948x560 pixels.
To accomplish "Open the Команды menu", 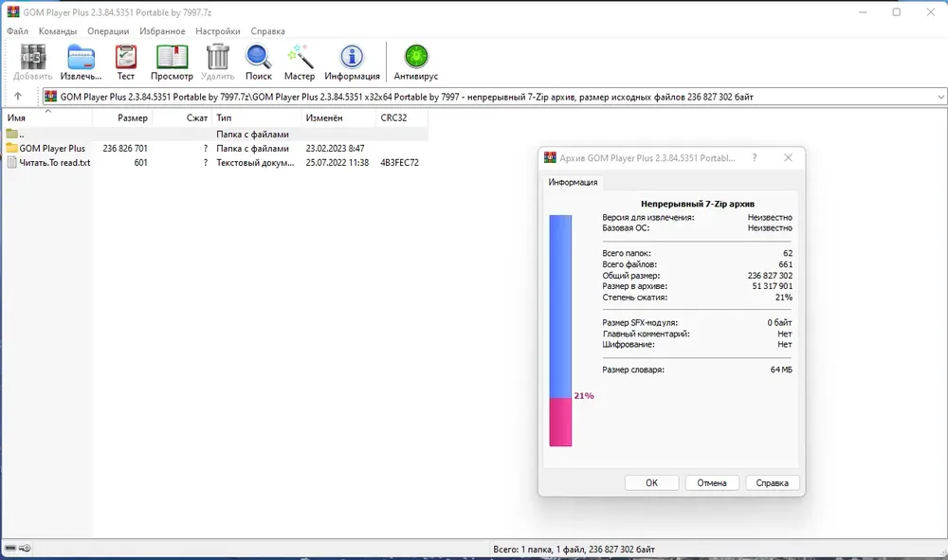I will pyautogui.click(x=58, y=31).
